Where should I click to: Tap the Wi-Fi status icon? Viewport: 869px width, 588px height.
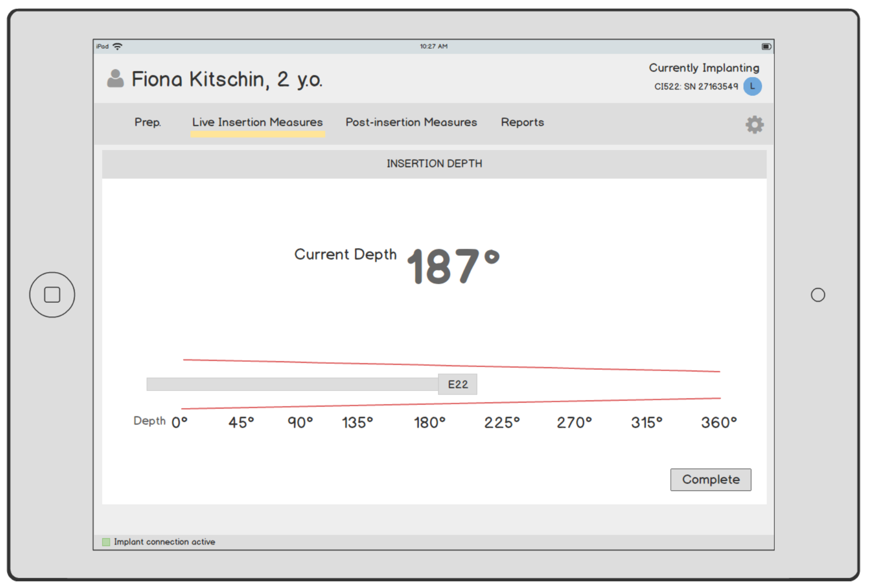tap(118, 46)
